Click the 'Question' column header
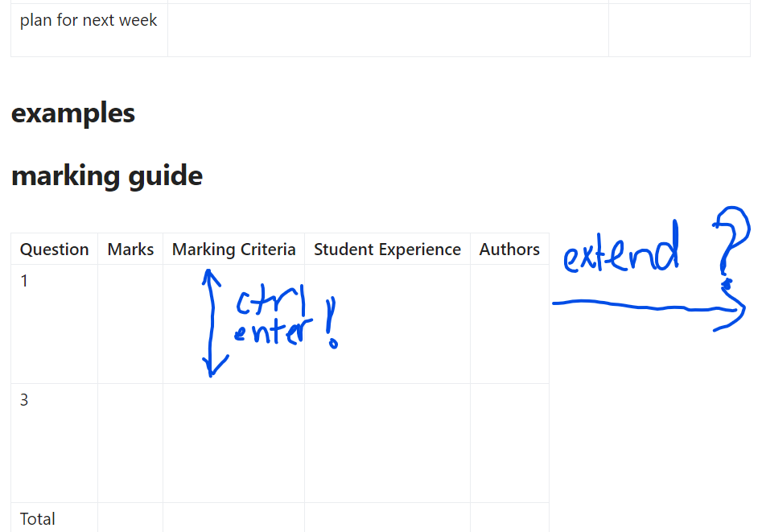 pyautogui.click(x=55, y=249)
